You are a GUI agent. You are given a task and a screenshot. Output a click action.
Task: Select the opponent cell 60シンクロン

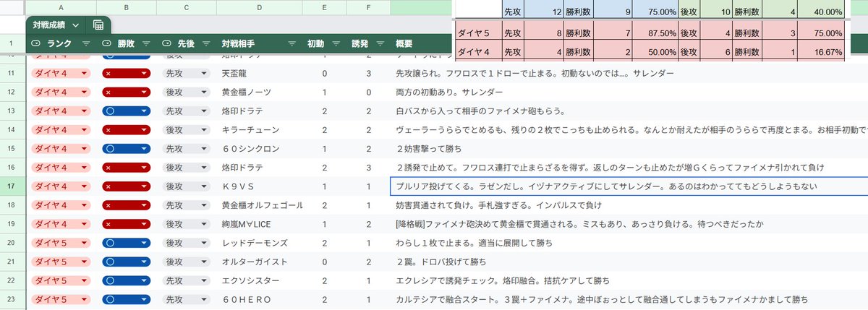[x=259, y=148]
